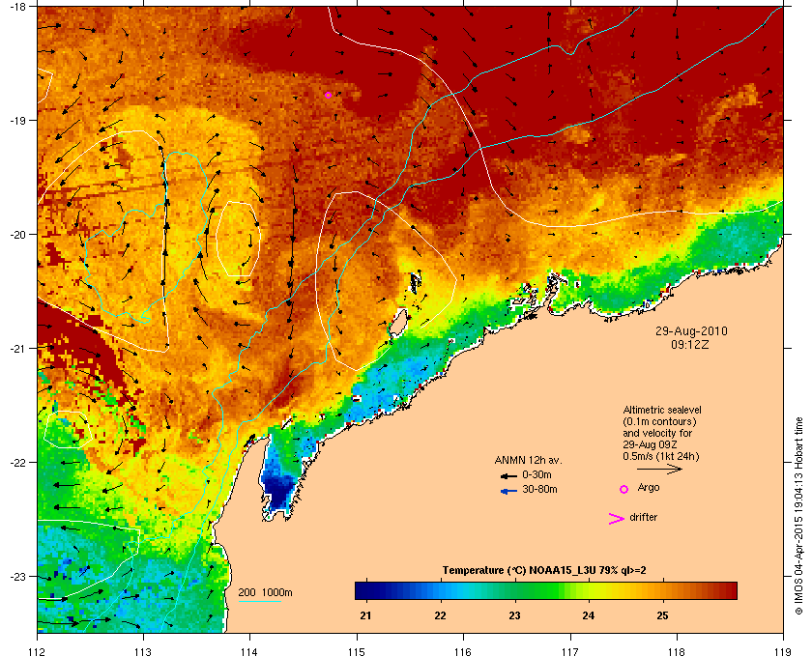This screenshot has width=812, height=657.
Task: Click the longitude axis label 115
Action: (357, 651)
